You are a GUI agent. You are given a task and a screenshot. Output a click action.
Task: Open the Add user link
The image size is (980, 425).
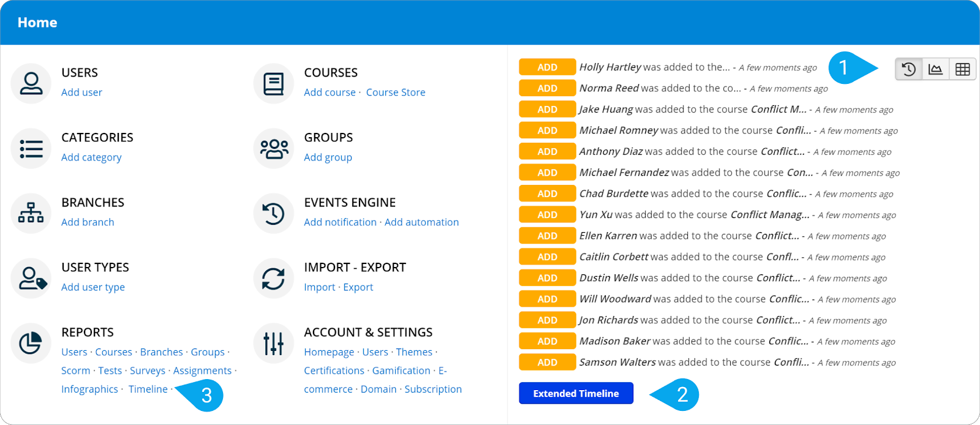81,92
